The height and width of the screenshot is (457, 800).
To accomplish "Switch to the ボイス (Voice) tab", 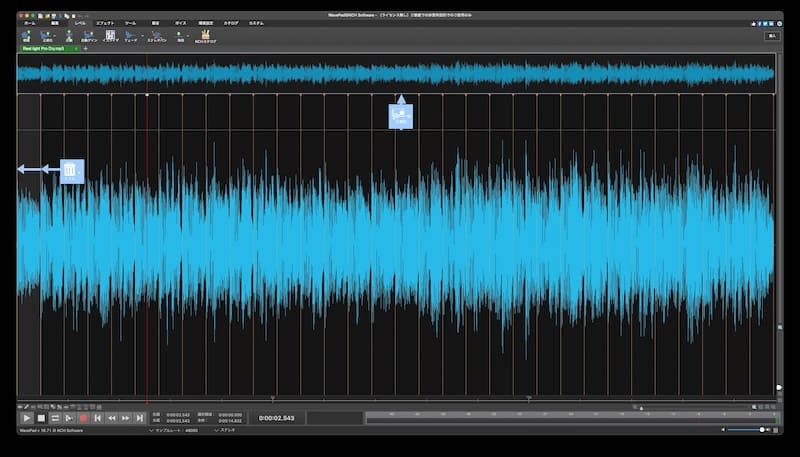I will [x=181, y=23].
